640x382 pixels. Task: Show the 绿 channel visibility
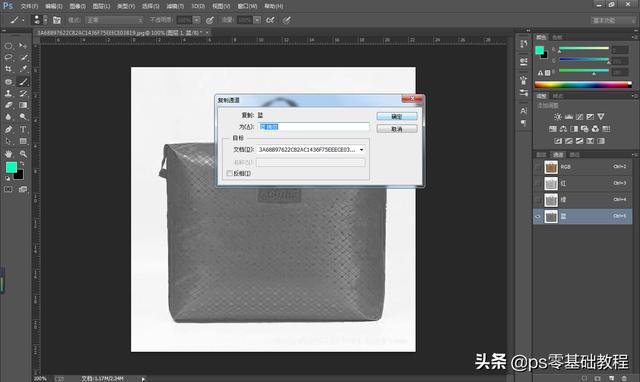538,200
